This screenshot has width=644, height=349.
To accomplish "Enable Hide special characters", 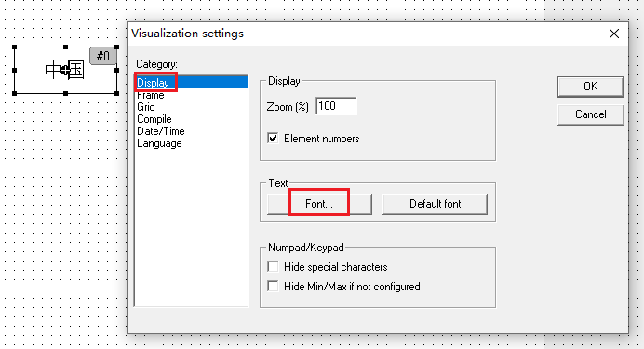I will 273,267.
